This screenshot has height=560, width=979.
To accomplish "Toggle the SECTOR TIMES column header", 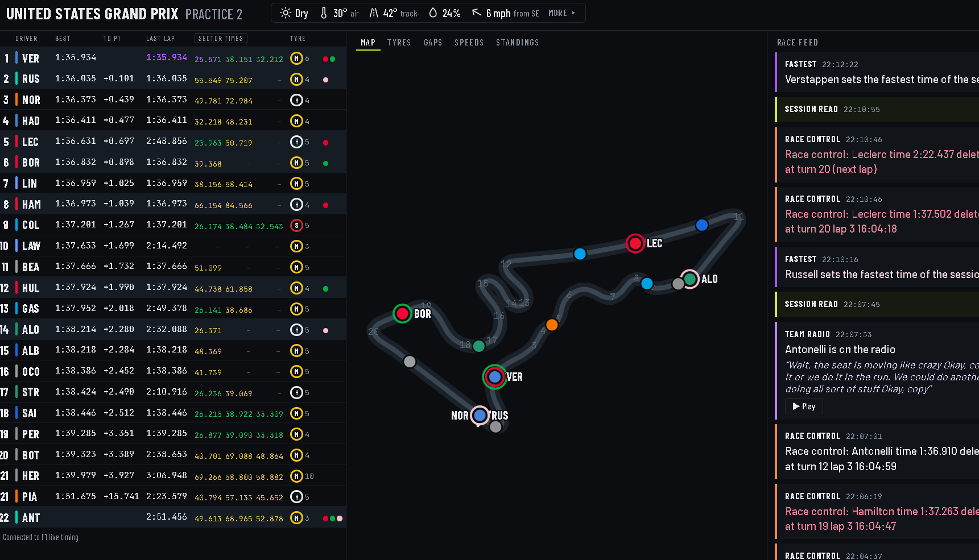I will tap(221, 39).
